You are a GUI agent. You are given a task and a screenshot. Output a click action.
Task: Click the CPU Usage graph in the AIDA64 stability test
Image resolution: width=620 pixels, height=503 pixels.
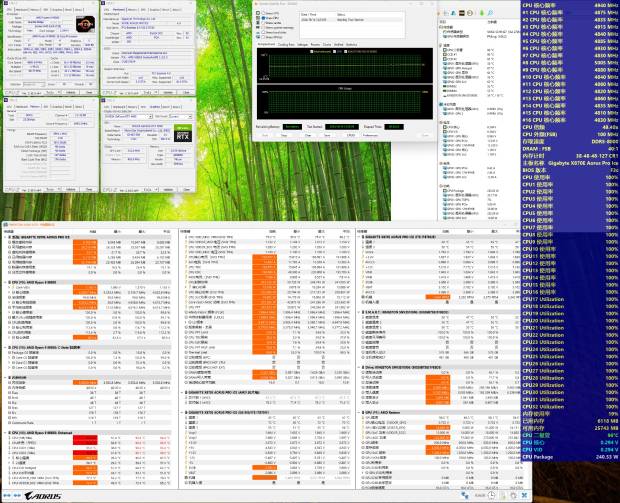tap(345, 102)
